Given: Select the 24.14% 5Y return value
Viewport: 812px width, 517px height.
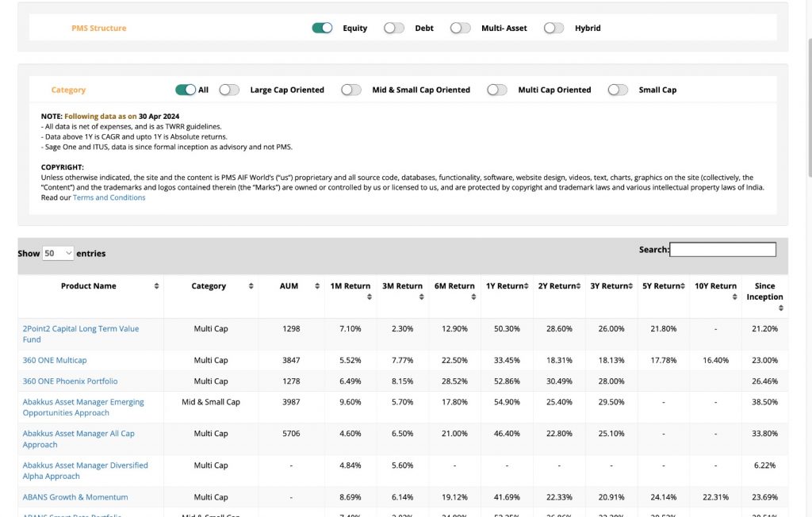Looking at the screenshot, I should (x=664, y=497).
